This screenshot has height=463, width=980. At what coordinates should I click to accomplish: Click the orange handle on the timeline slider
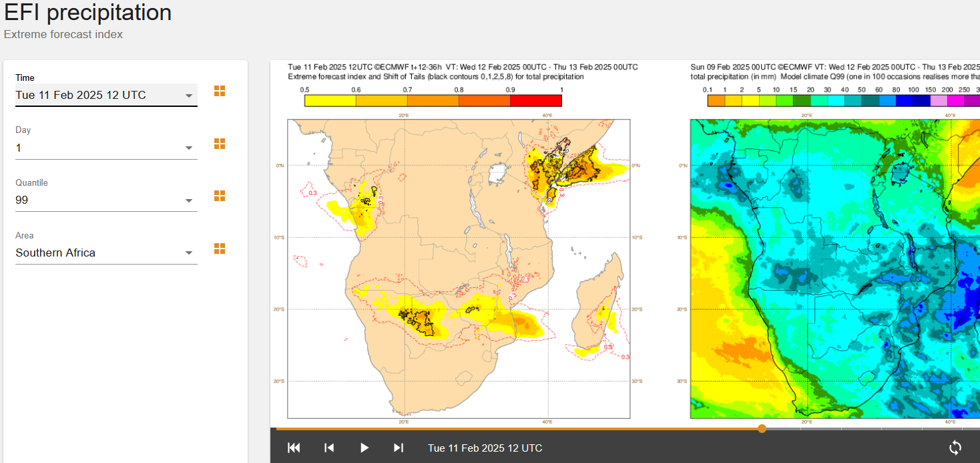coord(762,428)
